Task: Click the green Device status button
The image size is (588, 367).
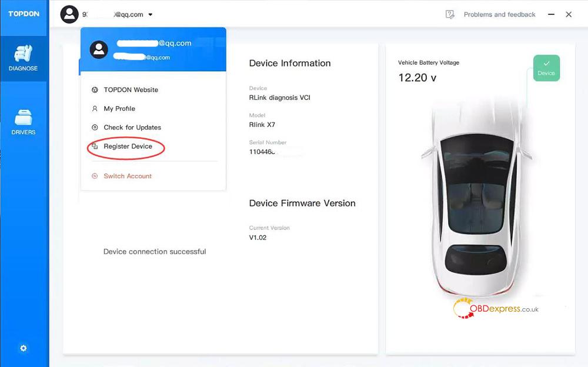Action: tap(546, 68)
